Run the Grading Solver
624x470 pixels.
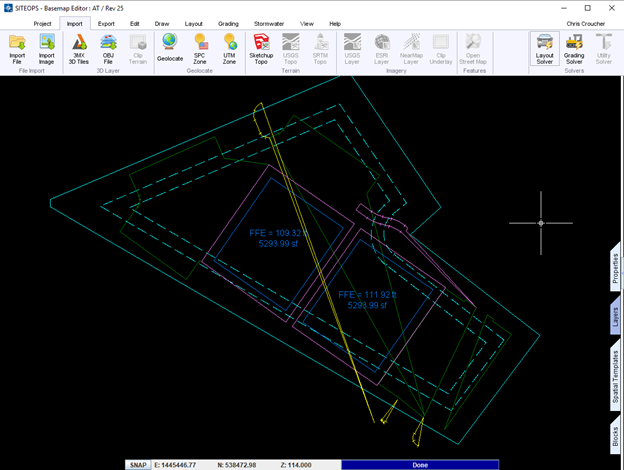click(x=574, y=47)
